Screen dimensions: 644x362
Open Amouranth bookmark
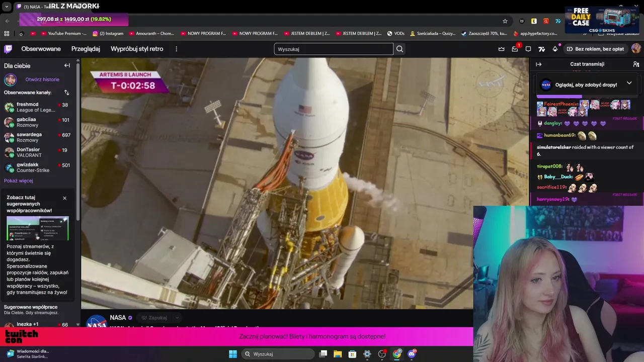(x=151, y=34)
